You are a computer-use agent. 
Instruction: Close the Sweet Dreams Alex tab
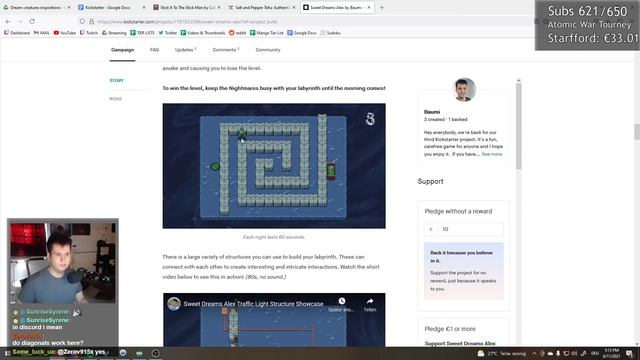tap(369, 7)
